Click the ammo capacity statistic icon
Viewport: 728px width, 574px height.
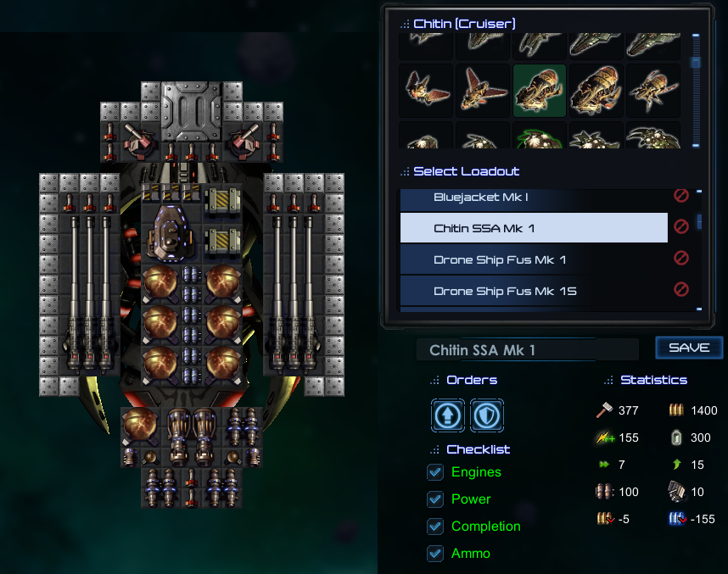[676, 410]
